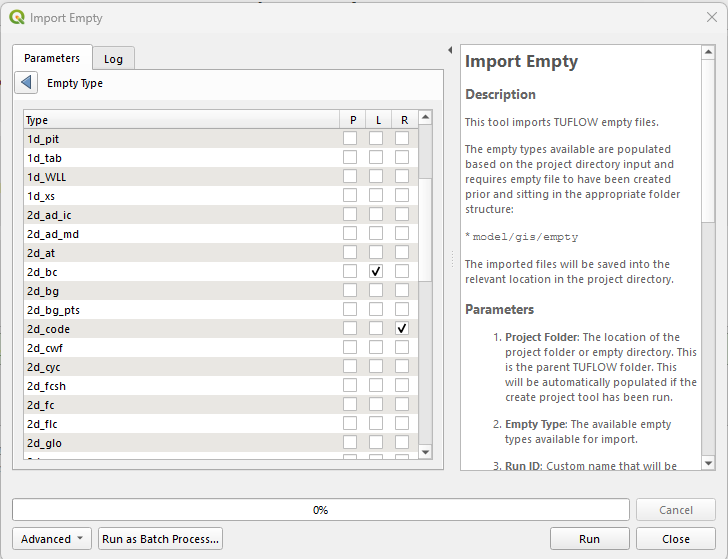Image resolution: width=728 pixels, height=559 pixels.
Task: Enable the P checkbox for 1d_pit
Action: [350, 139]
